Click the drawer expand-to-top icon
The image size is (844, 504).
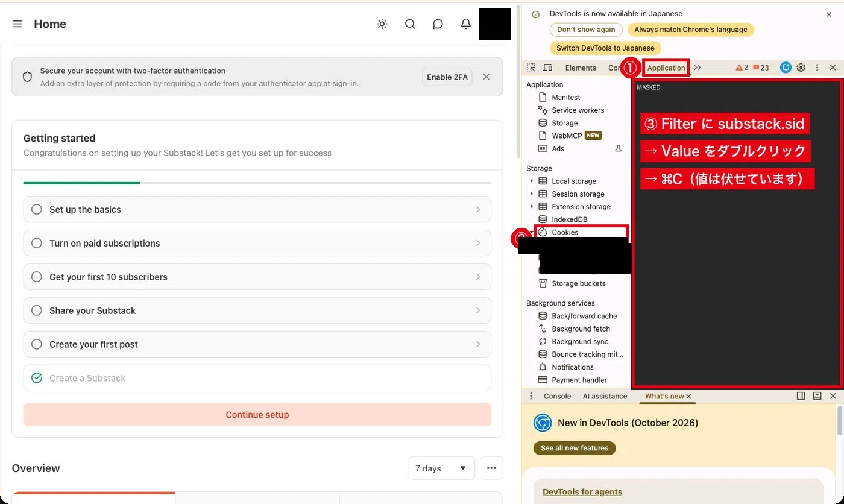[817, 396]
